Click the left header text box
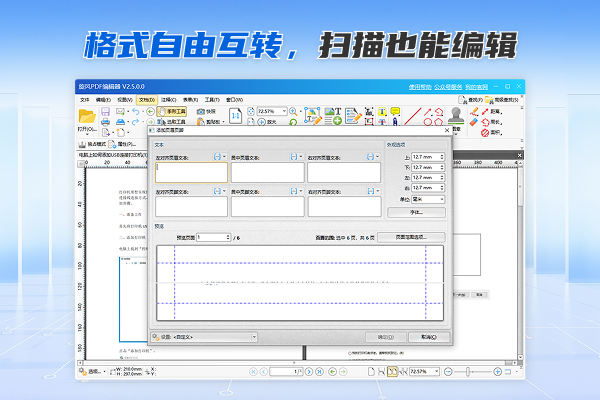Viewport: 600px width, 400px height. pos(191,172)
